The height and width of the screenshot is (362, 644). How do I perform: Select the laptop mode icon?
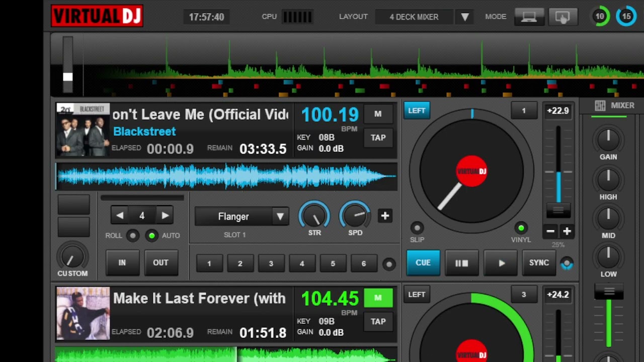tap(529, 17)
